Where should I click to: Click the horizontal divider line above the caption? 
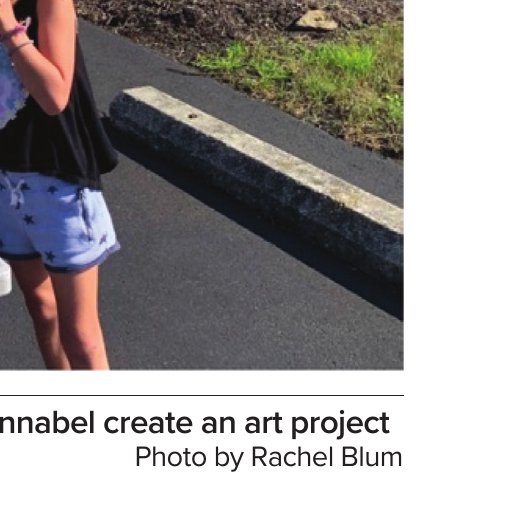pyautogui.click(x=202, y=396)
